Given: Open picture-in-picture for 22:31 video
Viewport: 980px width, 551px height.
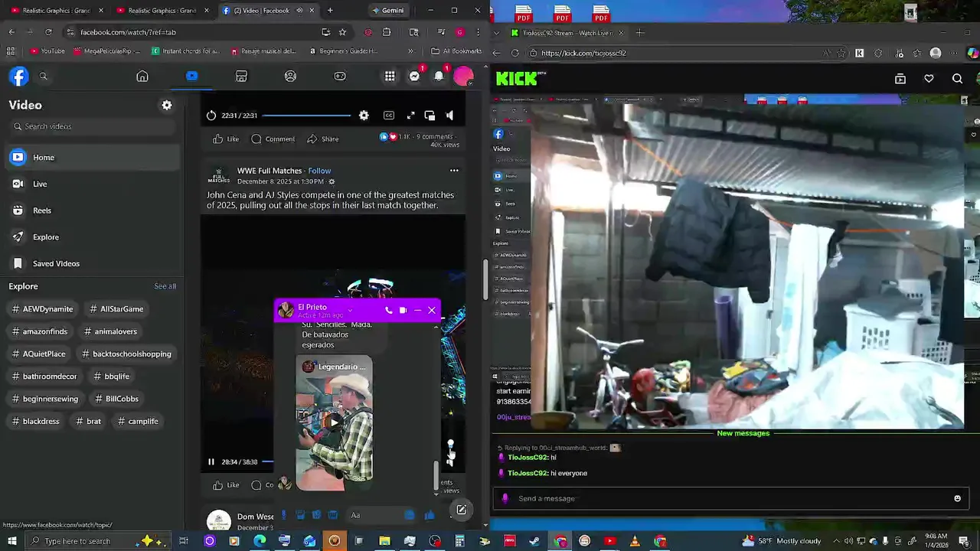Looking at the screenshot, I should [430, 116].
